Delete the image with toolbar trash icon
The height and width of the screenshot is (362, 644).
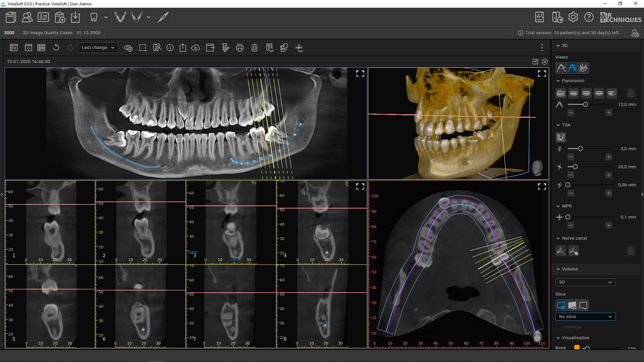click(x=255, y=48)
